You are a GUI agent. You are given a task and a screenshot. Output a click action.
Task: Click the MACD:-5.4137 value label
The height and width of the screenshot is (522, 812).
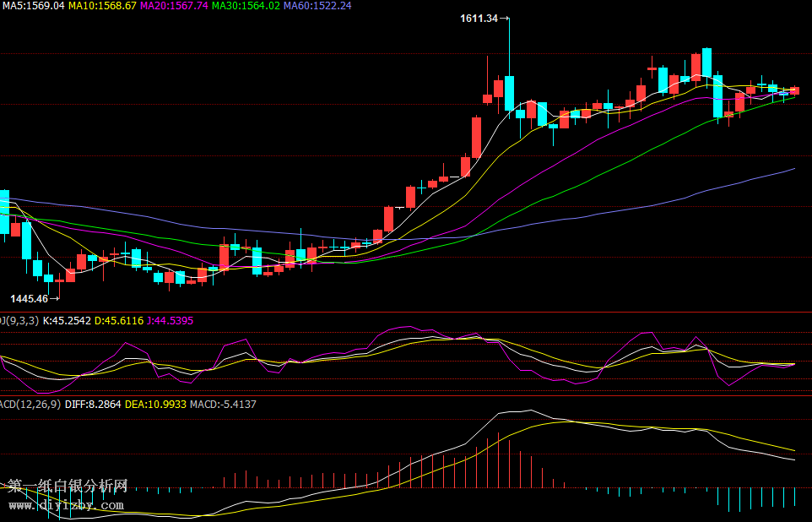[x=223, y=405]
